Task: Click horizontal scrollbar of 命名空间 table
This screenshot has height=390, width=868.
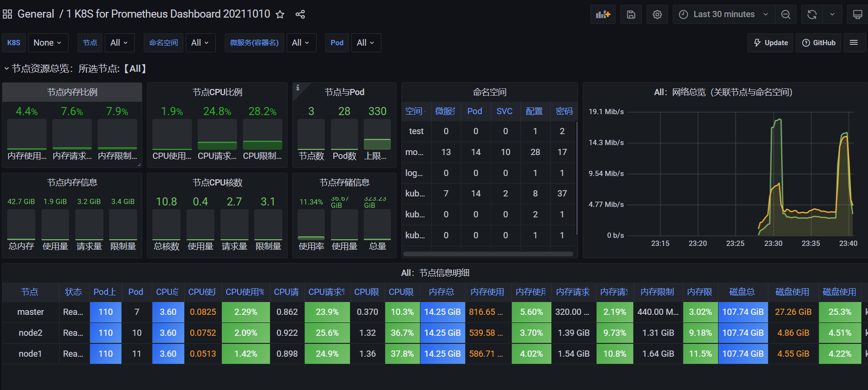Action: point(488,254)
